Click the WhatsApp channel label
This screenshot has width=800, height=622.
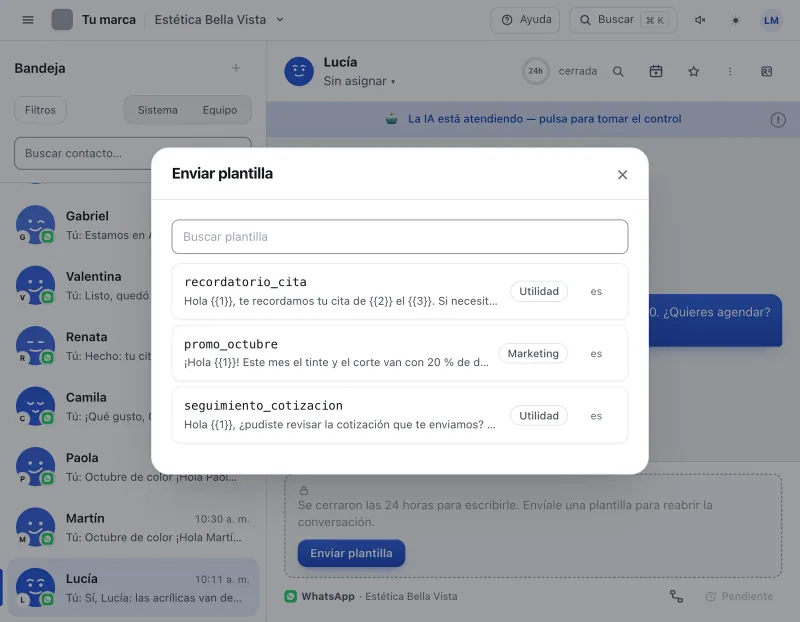(328, 596)
